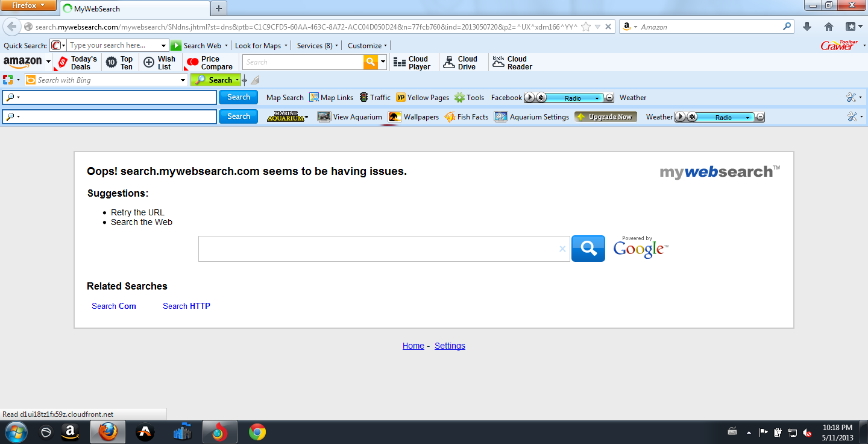868x444 pixels.
Task: Expand the Look for Maps dropdown
Action: 286,45
